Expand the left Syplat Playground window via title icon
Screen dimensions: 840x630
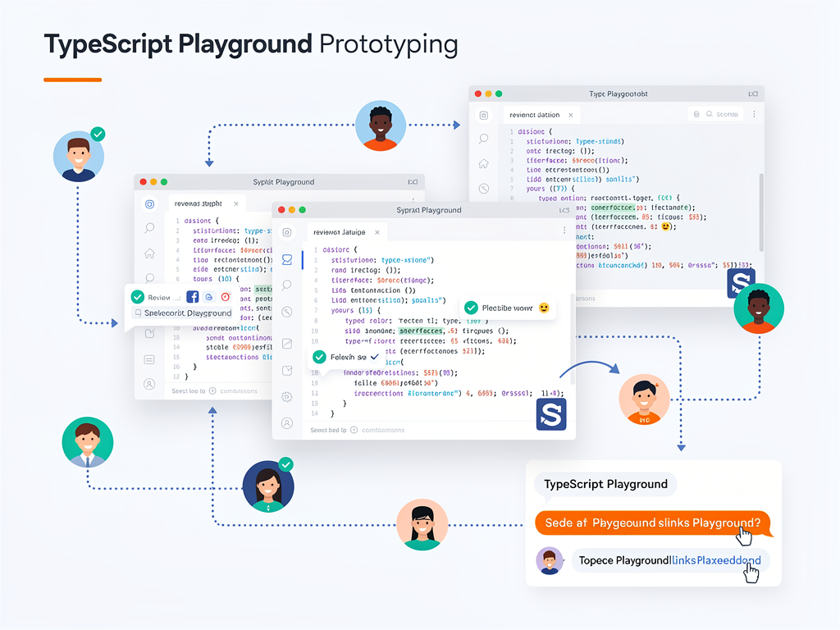tap(413, 182)
